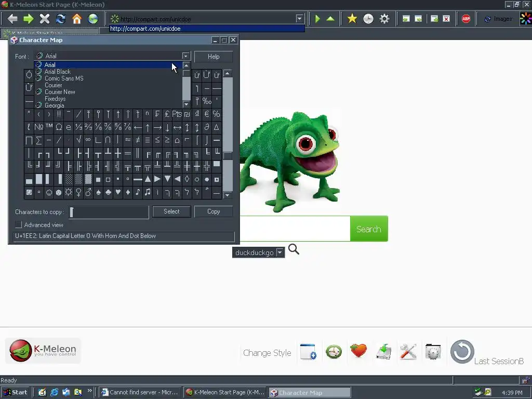Open favorites with the heart icon
532x399 pixels.
coord(358,351)
